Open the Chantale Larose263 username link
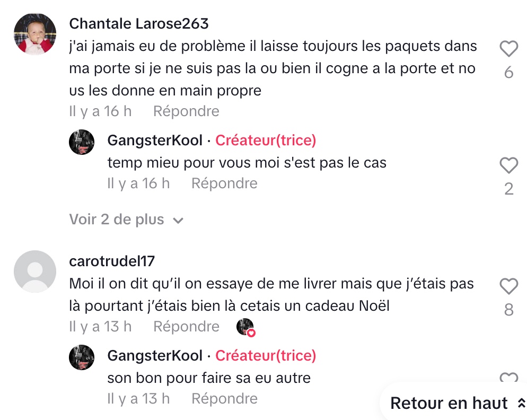527x420 pixels. 139,24
